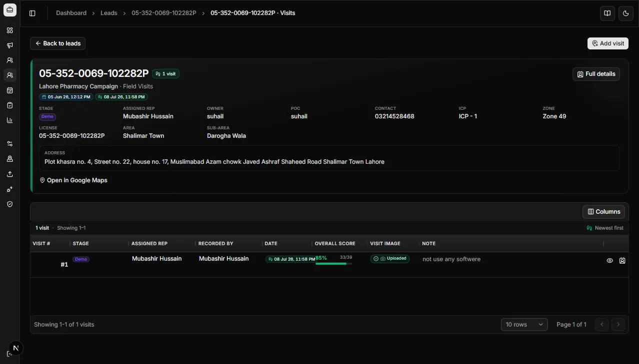The width and height of the screenshot is (639, 364).
Task: Toggle the sidebar panel icon
Action: tap(32, 13)
